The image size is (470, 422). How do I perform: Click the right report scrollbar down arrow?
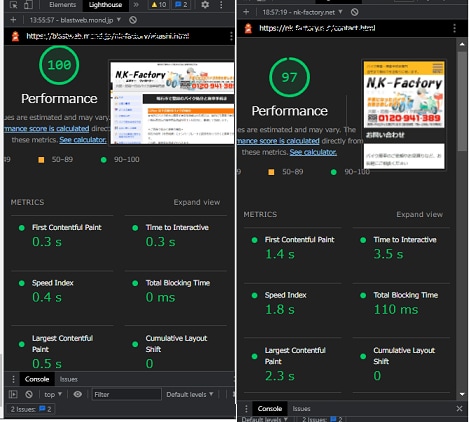pos(462,394)
